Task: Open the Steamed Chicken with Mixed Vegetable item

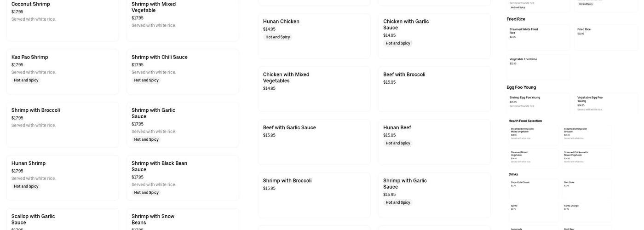Action: click(587, 158)
